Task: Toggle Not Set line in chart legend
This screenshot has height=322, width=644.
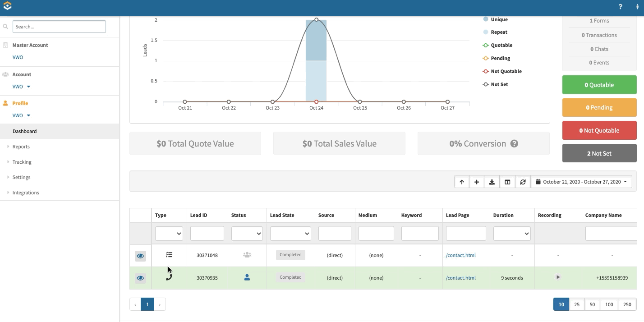Action: (x=495, y=84)
